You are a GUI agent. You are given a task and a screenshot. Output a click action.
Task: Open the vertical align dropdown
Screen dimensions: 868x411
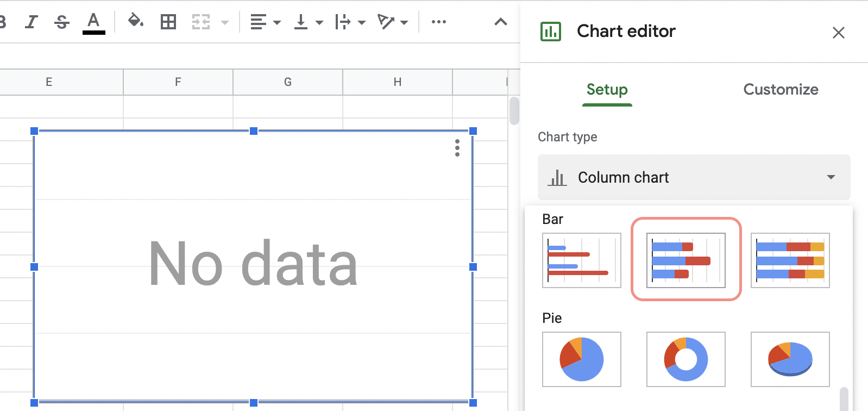click(x=307, y=22)
